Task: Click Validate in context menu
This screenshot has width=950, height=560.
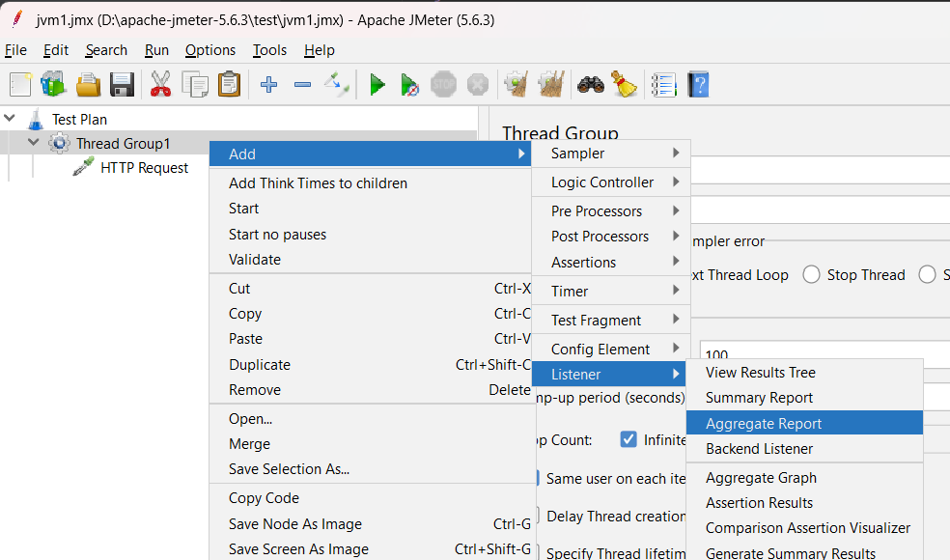Action: point(370,260)
